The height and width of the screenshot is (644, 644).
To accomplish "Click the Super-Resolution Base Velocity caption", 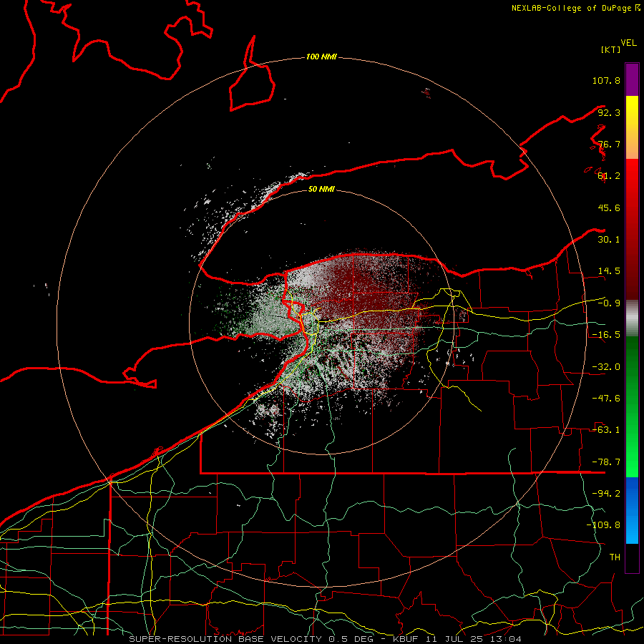I will [326, 639].
